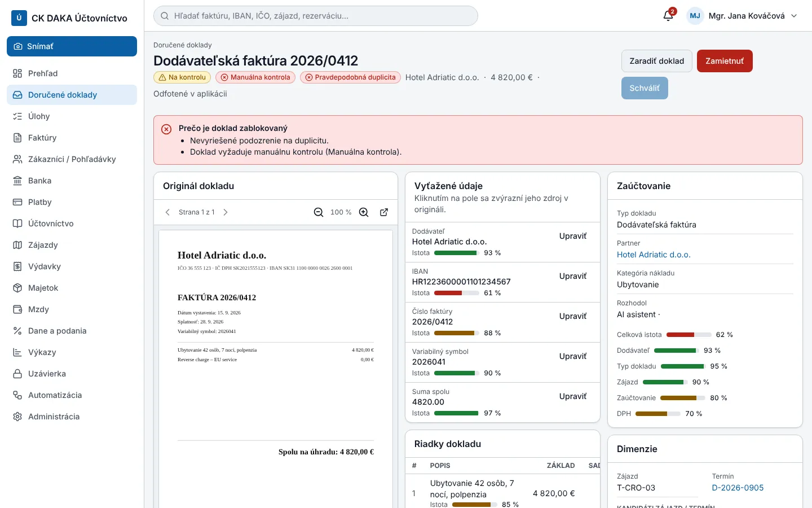Open the Hotel Adriatic d.o.o. partner link
This screenshot has height=508, width=812.
pyautogui.click(x=654, y=255)
